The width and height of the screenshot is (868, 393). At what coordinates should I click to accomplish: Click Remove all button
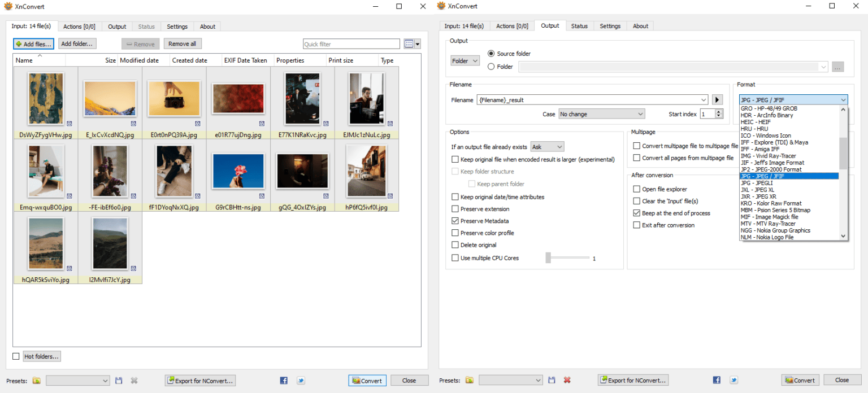(183, 43)
